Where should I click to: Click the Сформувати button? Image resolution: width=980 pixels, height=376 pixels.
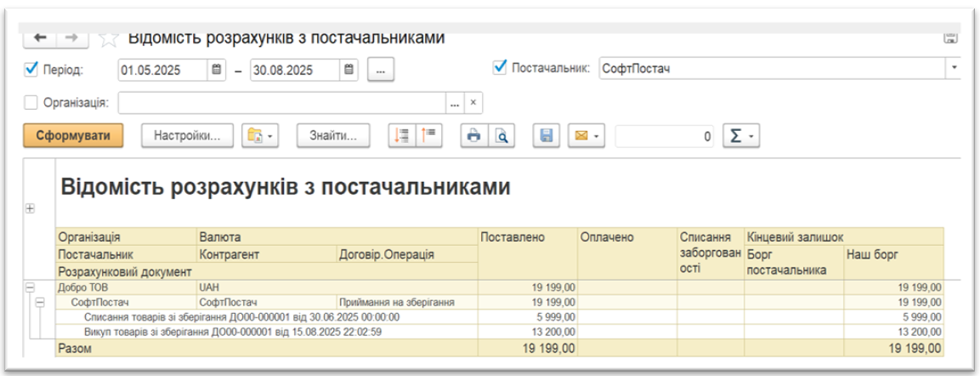point(73,136)
